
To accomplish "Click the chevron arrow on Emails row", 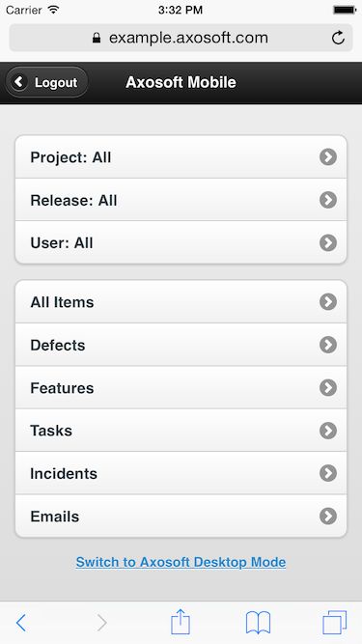I will [328, 517].
